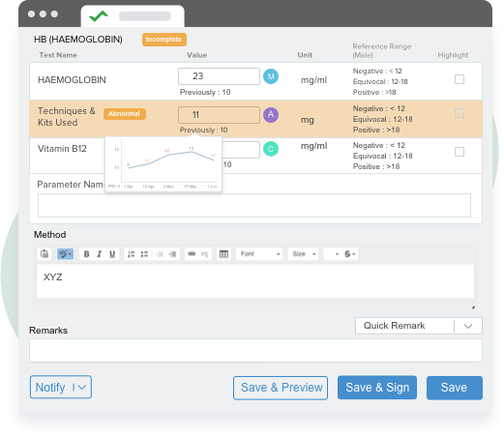Click into the Method editor containing XYZ
This screenshot has height=436, width=504.
click(255, 281)
